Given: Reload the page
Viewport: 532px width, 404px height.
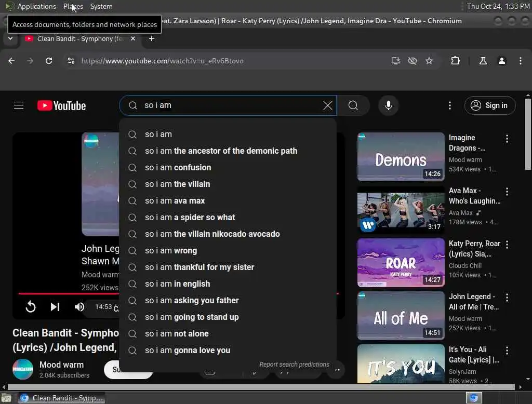Looking at the screenshot, I should tap(49, 61).
